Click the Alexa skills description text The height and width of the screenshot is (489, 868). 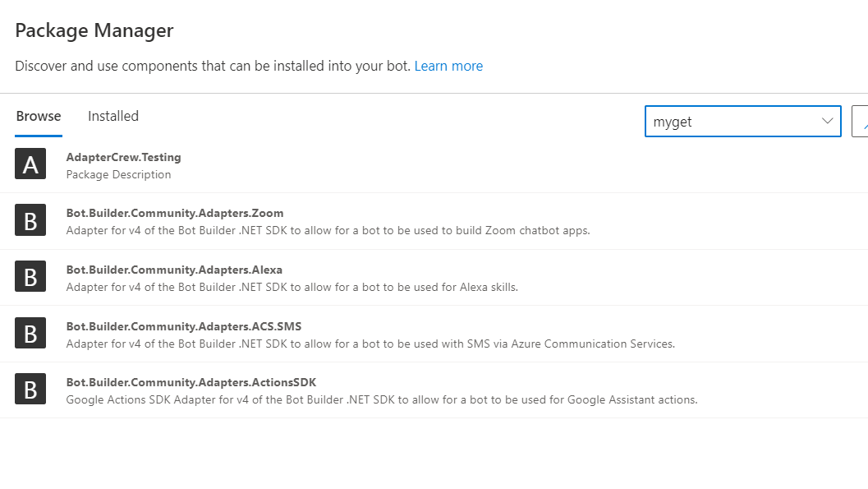tap(292, 287)
